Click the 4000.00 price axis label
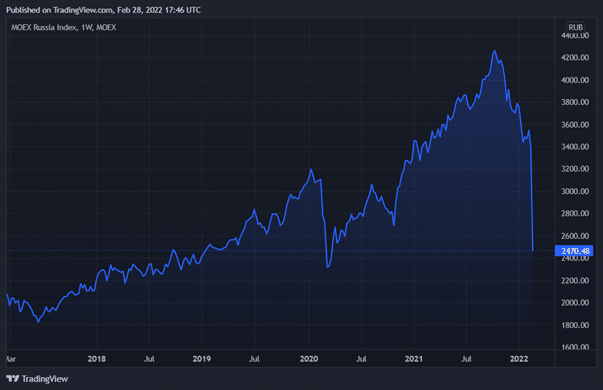Screen dimensions: 603x390 [575, 80]
